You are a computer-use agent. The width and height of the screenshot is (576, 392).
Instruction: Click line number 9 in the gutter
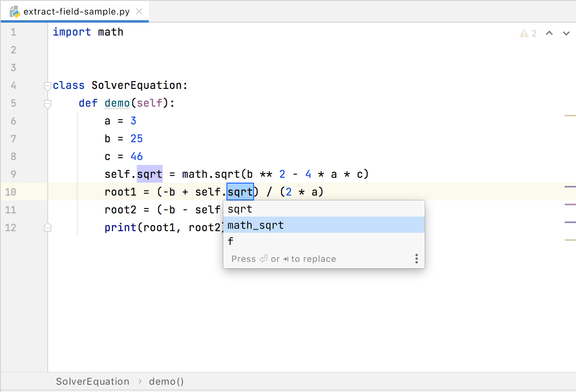pyautogui.click(x=13, y=174)
